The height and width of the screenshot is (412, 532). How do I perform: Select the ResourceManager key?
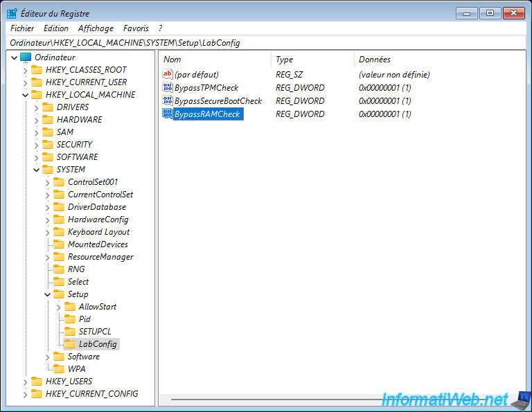click(x=100, y=257)
